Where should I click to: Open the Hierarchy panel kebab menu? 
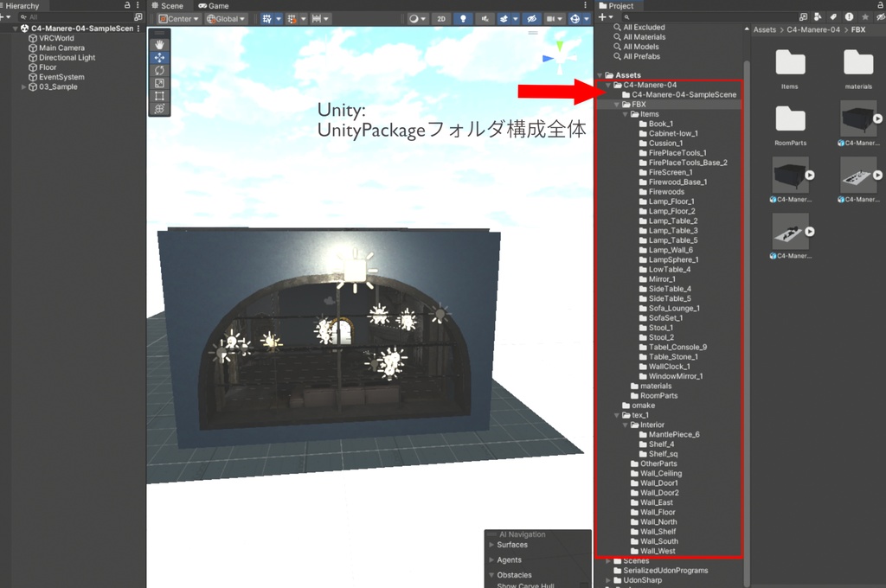138,5
